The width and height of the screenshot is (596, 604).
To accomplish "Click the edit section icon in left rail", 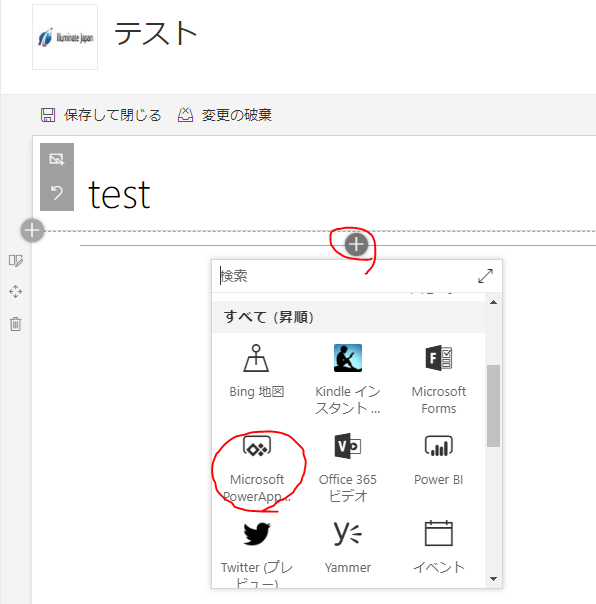I will [x=16, y=261].
